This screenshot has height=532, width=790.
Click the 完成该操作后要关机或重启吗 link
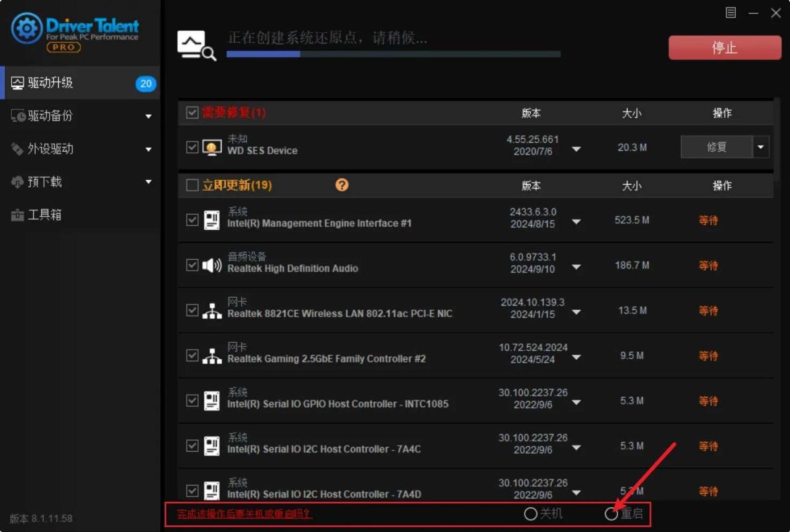pos(244,513)
